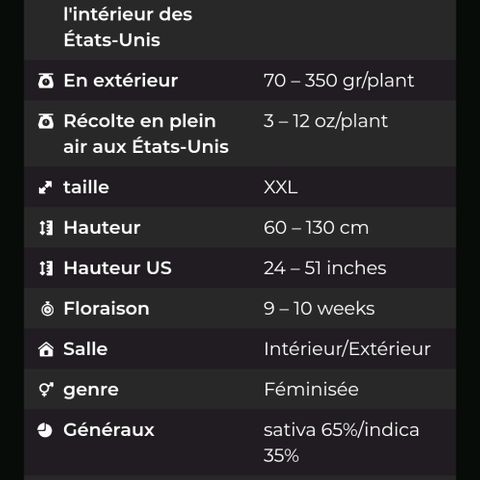
Task: Click the gender symbol icon beside genre
Action: coord(46,390)
